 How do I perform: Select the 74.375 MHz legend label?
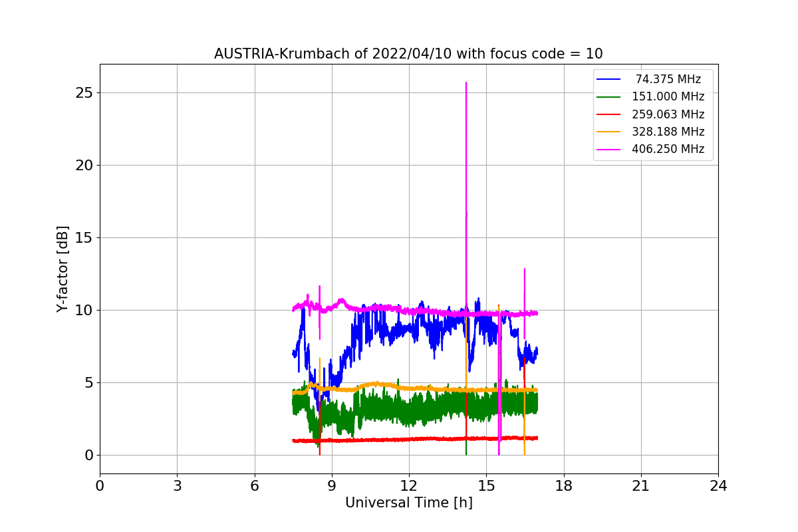click(668, 79)
